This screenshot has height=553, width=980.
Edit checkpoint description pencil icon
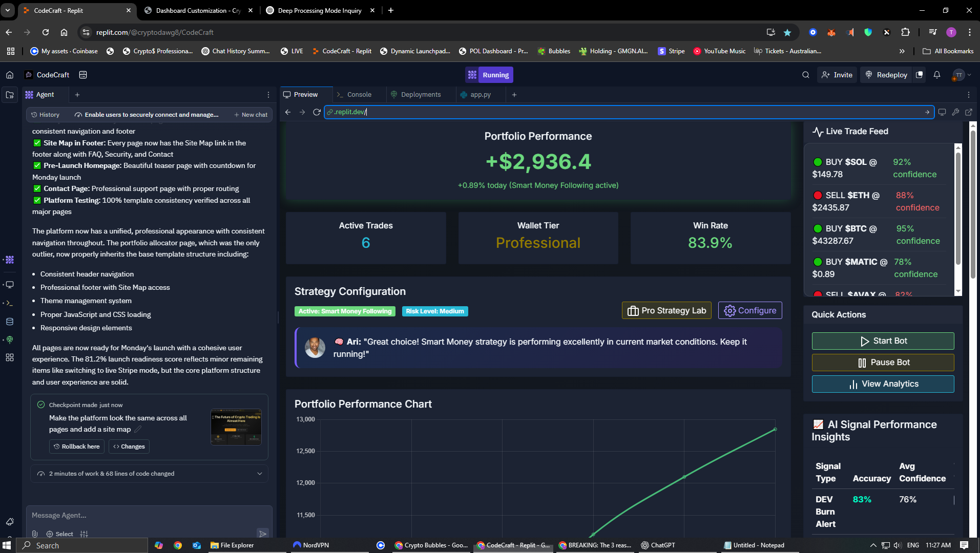pyautogui.click(x=138, y=429)
